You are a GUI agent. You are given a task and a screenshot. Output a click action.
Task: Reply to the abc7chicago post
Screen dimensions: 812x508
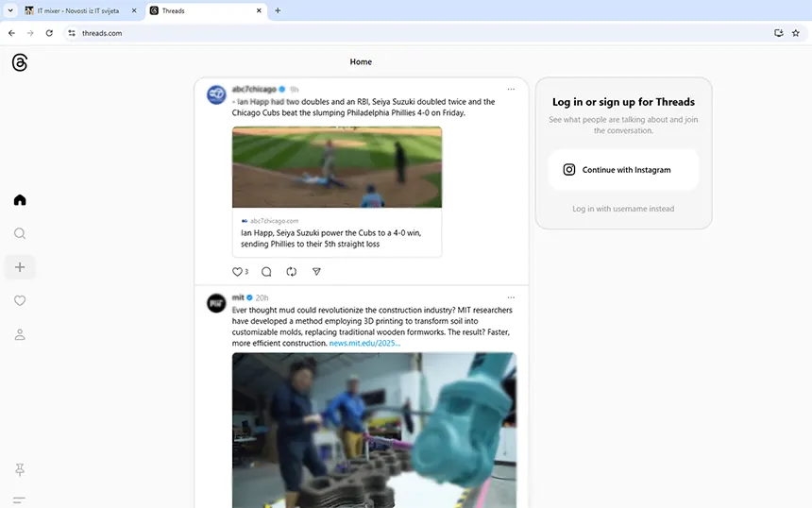(266, 272)
